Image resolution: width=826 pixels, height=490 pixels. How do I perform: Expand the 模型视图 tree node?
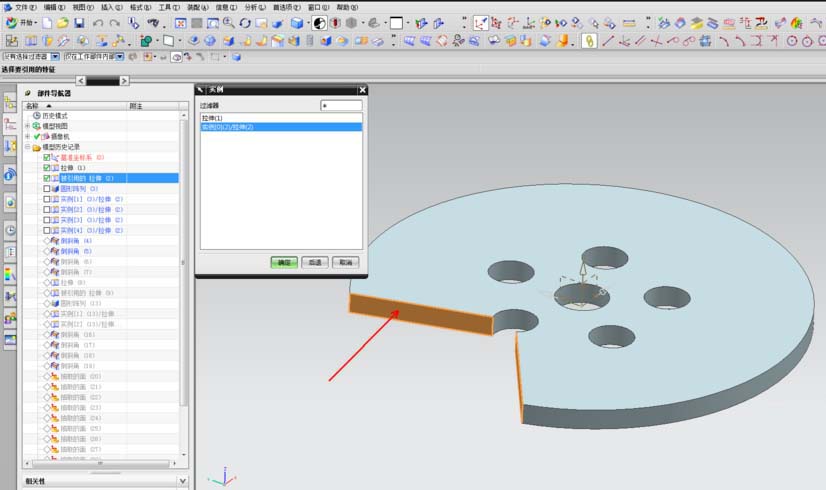[28, 126]
